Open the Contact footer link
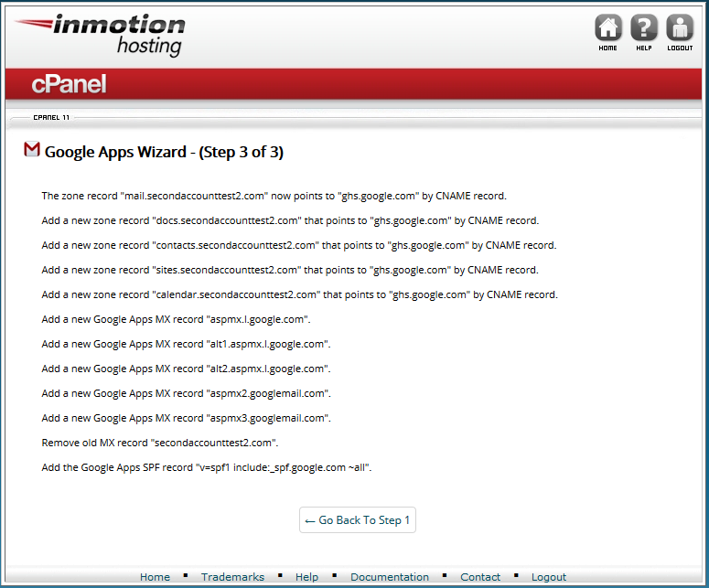Image resolution: width=709 pixels, height=588 pixels. tap(480, 577)
